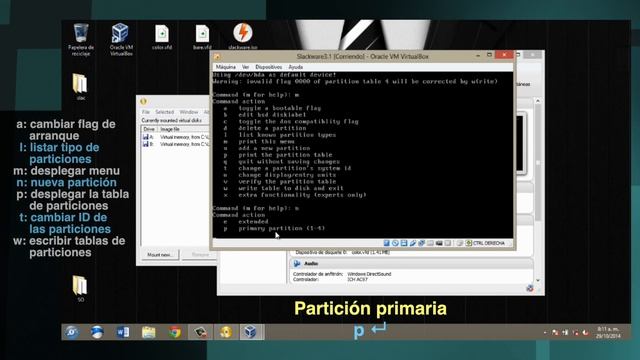The height and width of the screenshot is (360, 640).
Task: Click the scroll up arrow in VirtualBox Manager details
Action: [x=538, y=101]
